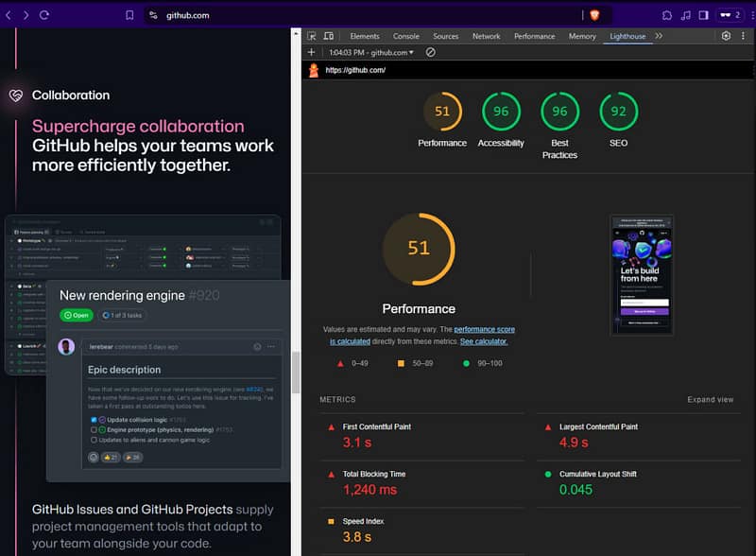Image resolution: width=756 pixels, height=556 pixels.
Task: Clear all Lighthouse reports with the circle-slash icon
Action: click(x=431, y=52)
